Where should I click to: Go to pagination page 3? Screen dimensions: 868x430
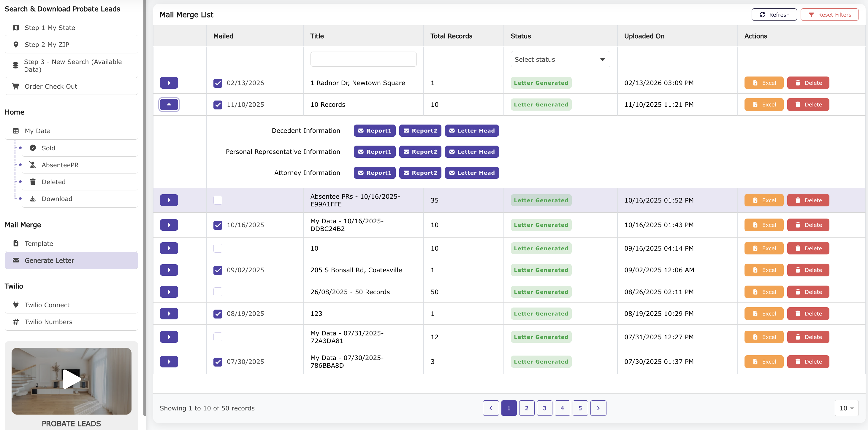tap(544, 408)
